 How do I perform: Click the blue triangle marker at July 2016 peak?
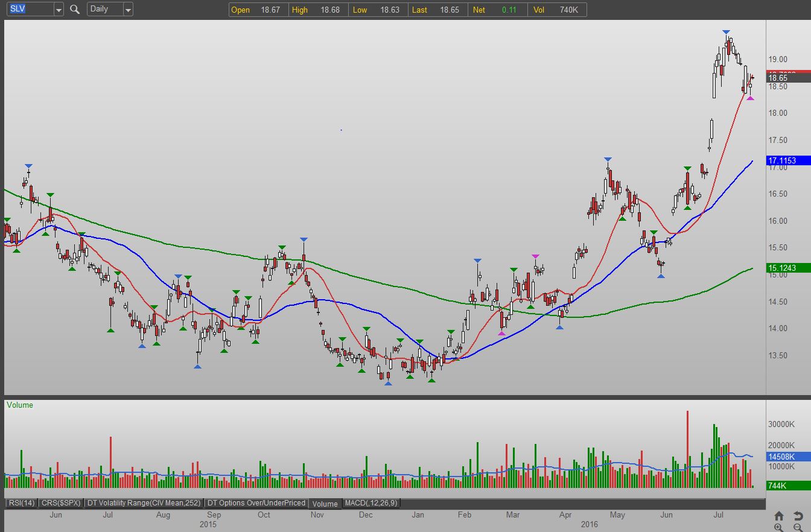click(727, 32)
